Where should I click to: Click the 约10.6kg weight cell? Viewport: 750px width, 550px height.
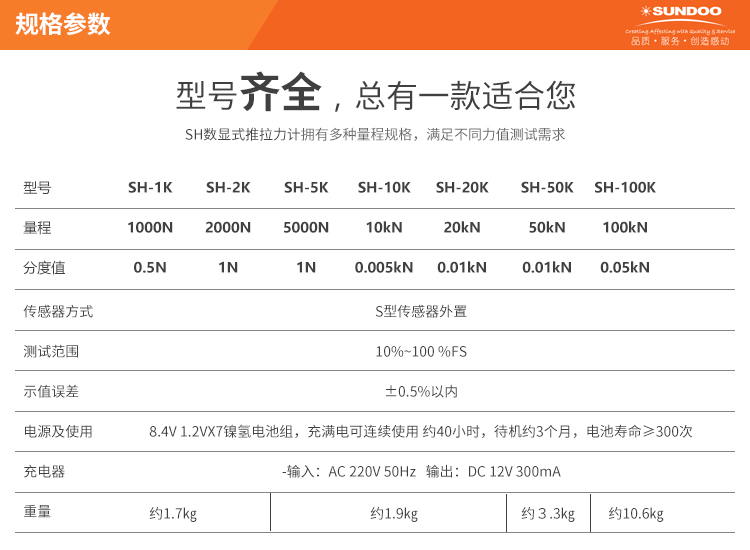click(636, 514)
